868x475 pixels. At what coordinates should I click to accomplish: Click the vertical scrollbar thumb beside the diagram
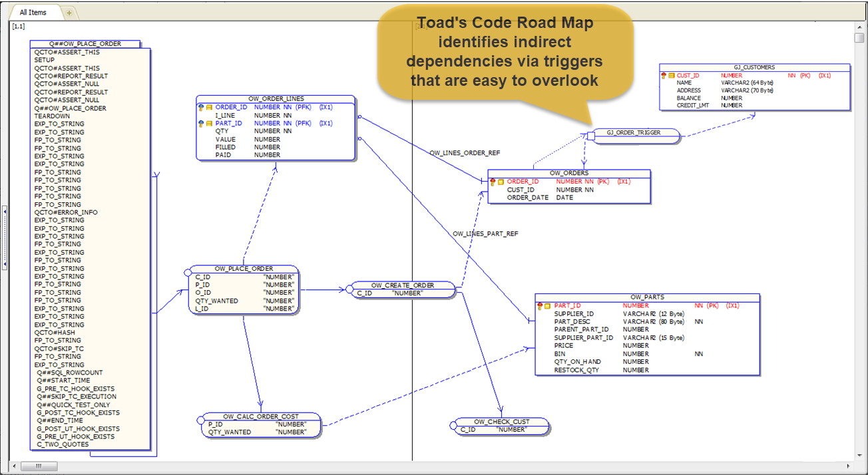coord(859,37)
